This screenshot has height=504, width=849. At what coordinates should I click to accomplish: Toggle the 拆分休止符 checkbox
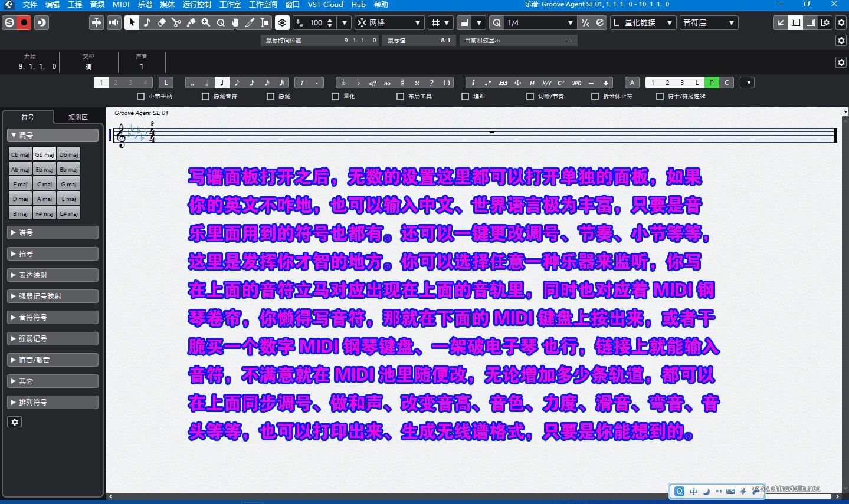595,96
